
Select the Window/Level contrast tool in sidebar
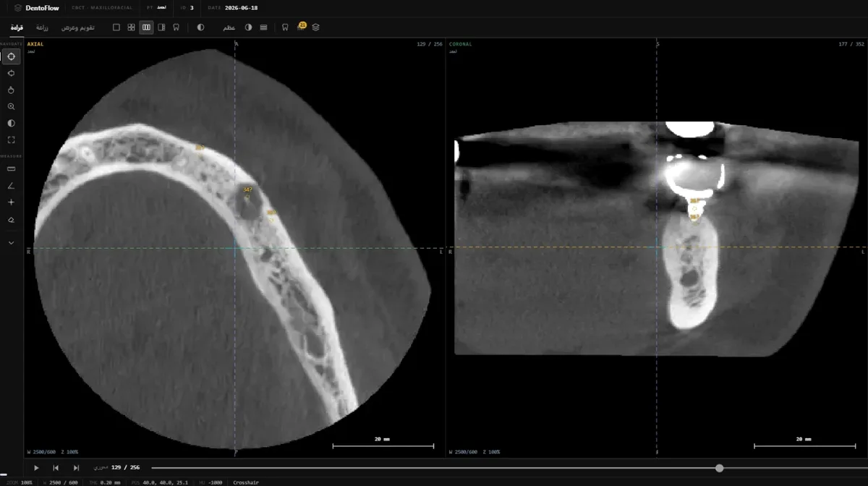coord(11,123)
